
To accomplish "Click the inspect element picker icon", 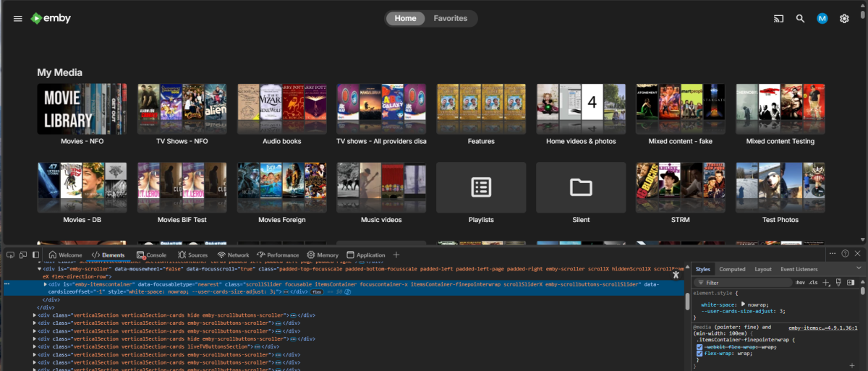I will (x=10, y=255).
